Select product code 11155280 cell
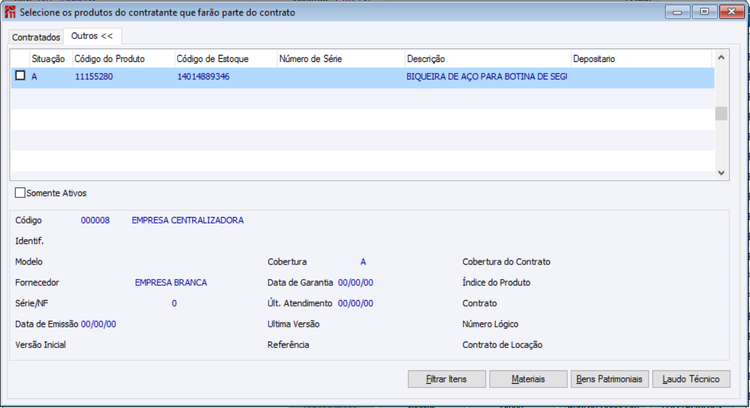This screenshot has width=750, height=408. [x=94, y=77]
